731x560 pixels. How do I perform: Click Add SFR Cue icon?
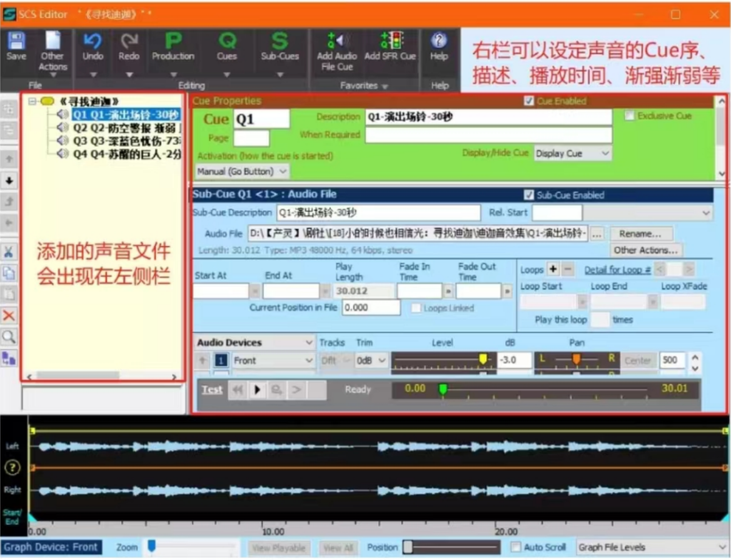click(391, 41)
